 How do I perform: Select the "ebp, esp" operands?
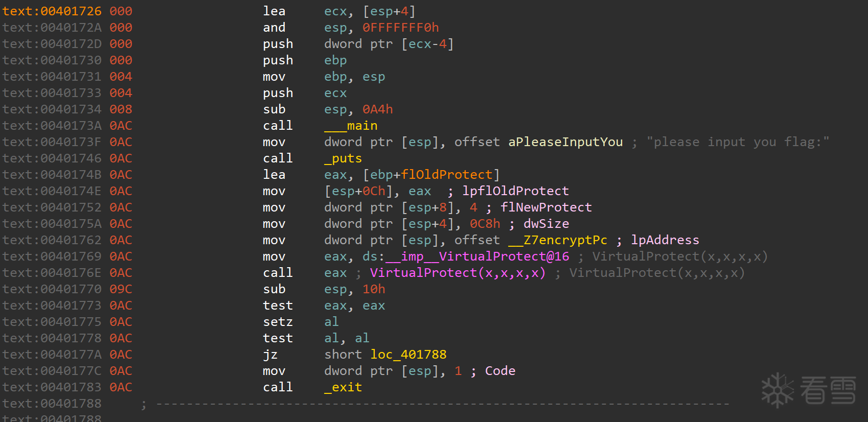(x=355, y=77)
